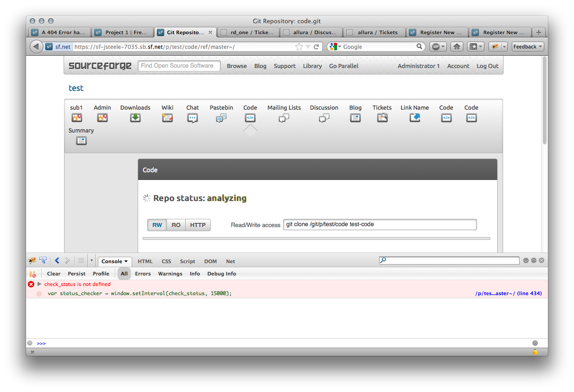
Task: Click the Firebug break on errors icon
Action: [32, 274]
